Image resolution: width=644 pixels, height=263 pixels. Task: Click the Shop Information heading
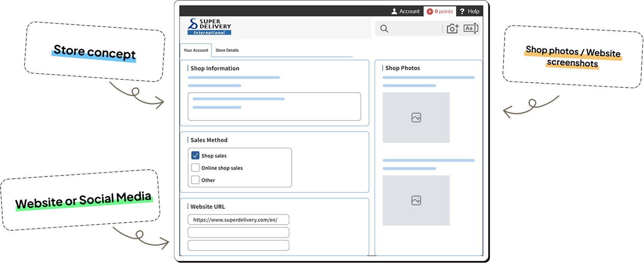coord(215,68)
